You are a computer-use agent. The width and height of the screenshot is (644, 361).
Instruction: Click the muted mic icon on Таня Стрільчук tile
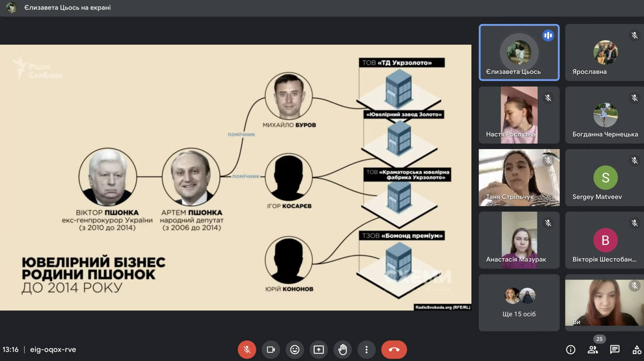tap(548, 161)
